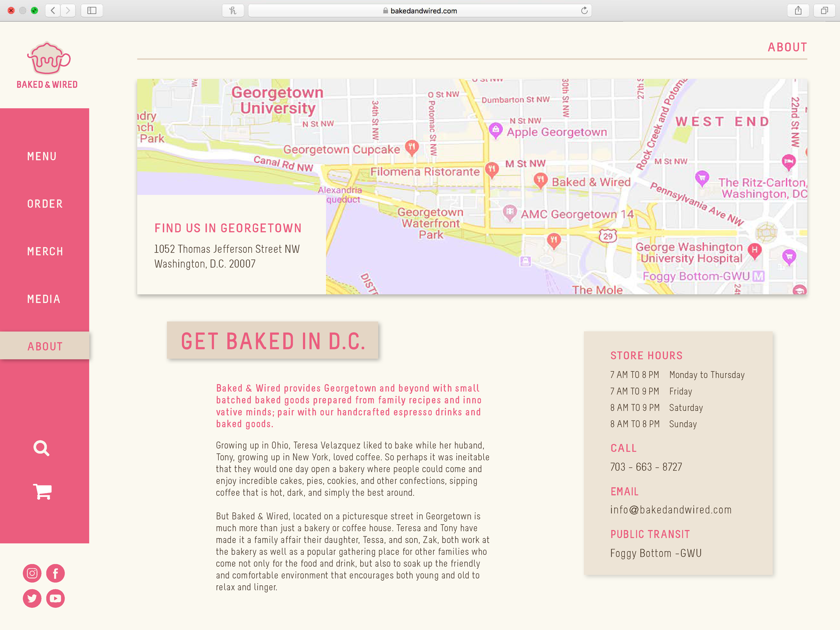This screenshot has height=630, width=840.
Task: Click the Saturday hours row
Action: click(x=657, y=408)
